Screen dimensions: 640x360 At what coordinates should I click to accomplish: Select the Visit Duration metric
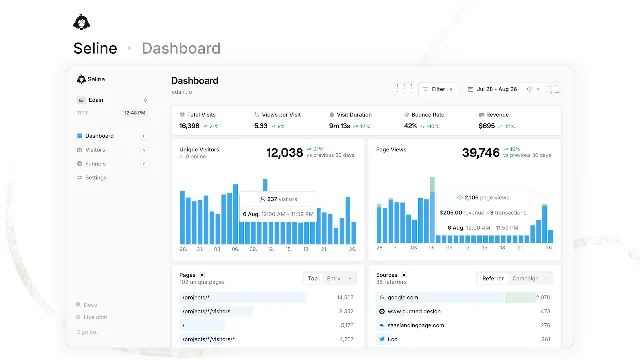[x=350, y=120]
